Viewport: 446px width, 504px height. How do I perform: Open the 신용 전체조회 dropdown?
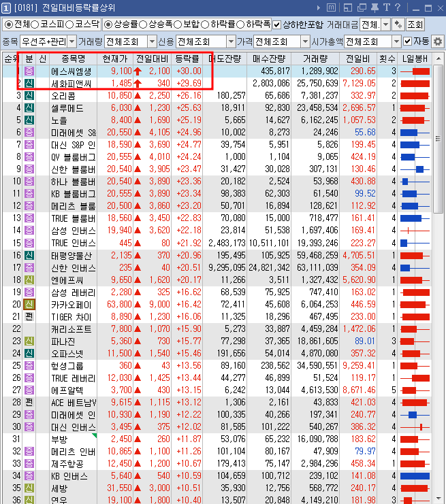tap(231, 41)
